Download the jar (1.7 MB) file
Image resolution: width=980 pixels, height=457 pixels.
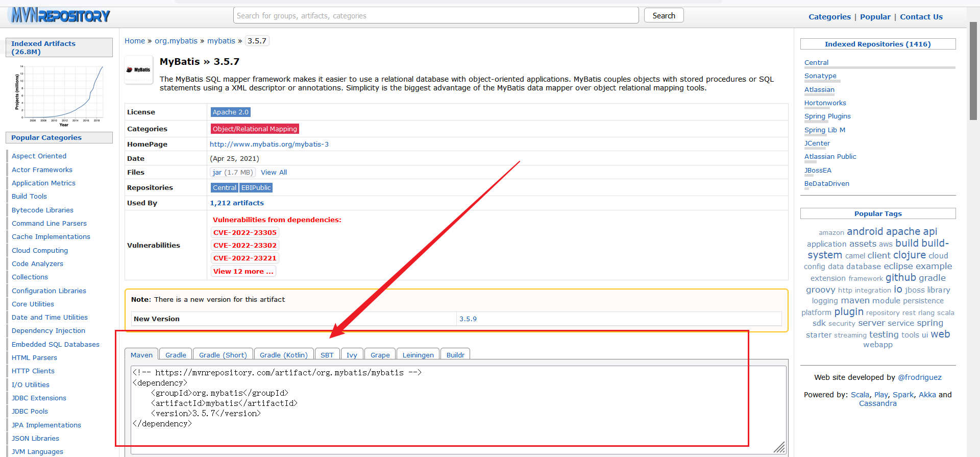coord(232,173)
